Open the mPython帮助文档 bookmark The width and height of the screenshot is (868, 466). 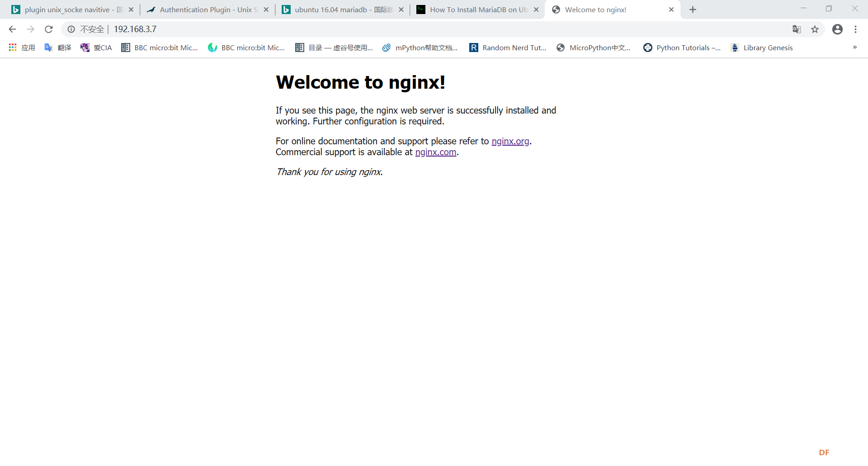[420, 48]
